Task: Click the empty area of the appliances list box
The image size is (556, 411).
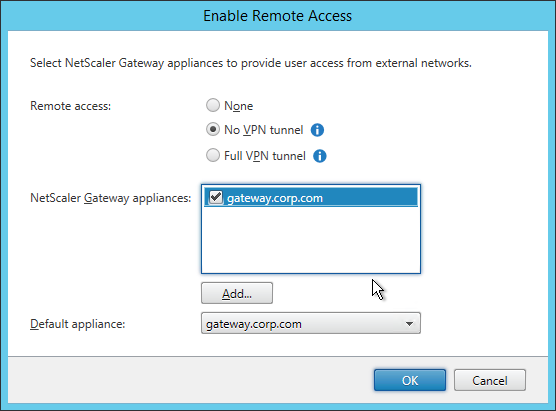Action: coord(311,240)
